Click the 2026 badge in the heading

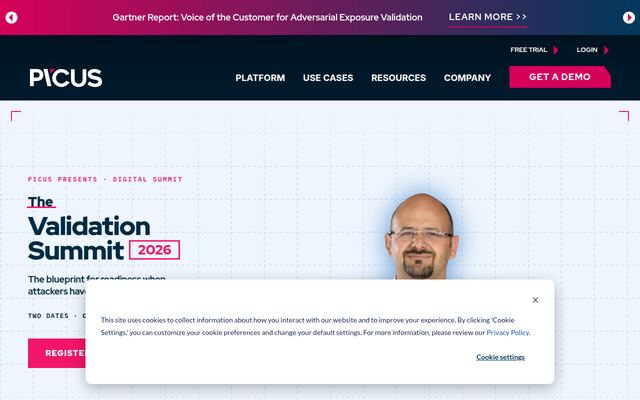(154, 250)
